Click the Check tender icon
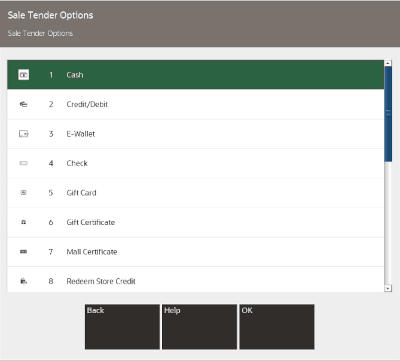 23,163
